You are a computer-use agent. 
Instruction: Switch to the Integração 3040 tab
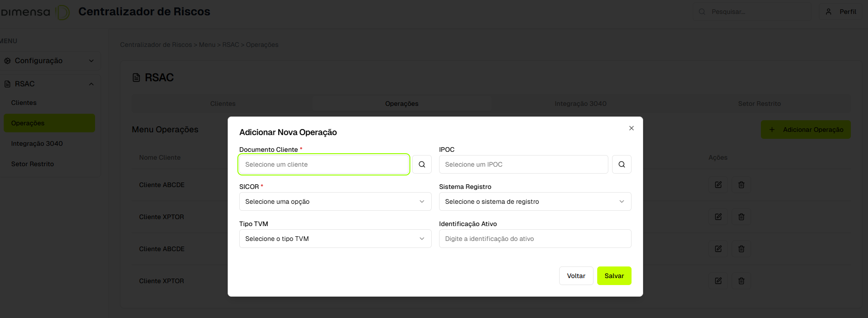click(581, 104)
